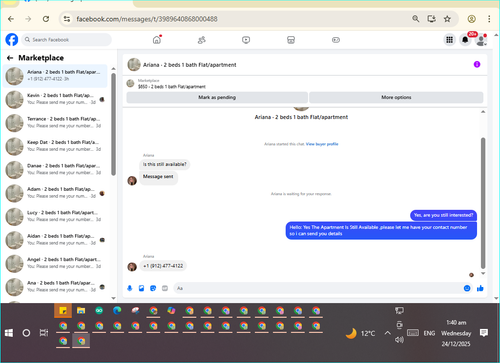Open Ana conversation in list

point(55,286)
